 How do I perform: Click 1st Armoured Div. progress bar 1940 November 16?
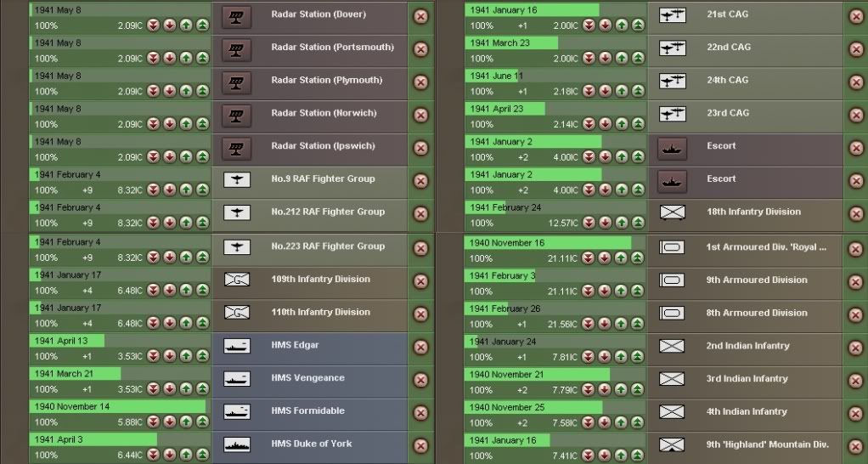(555, 242)
